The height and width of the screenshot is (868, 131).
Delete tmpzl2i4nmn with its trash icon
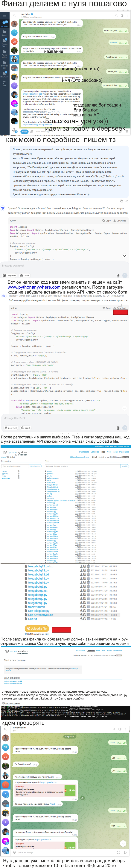tap(88, 607)
